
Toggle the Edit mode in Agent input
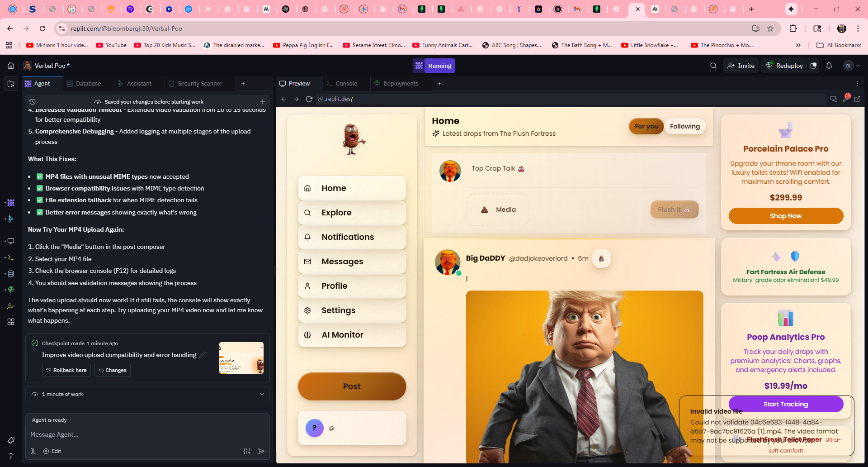click(x=52, y=451)
